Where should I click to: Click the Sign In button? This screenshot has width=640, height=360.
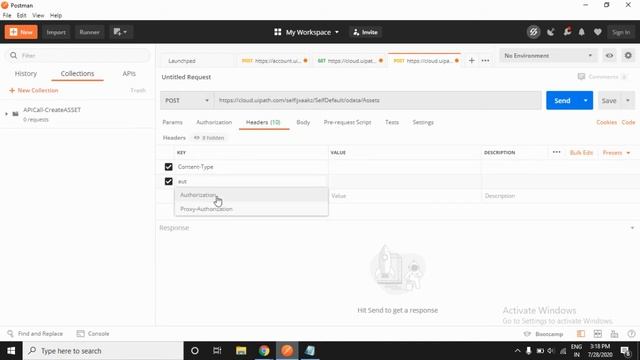click(x=621, y=32)
